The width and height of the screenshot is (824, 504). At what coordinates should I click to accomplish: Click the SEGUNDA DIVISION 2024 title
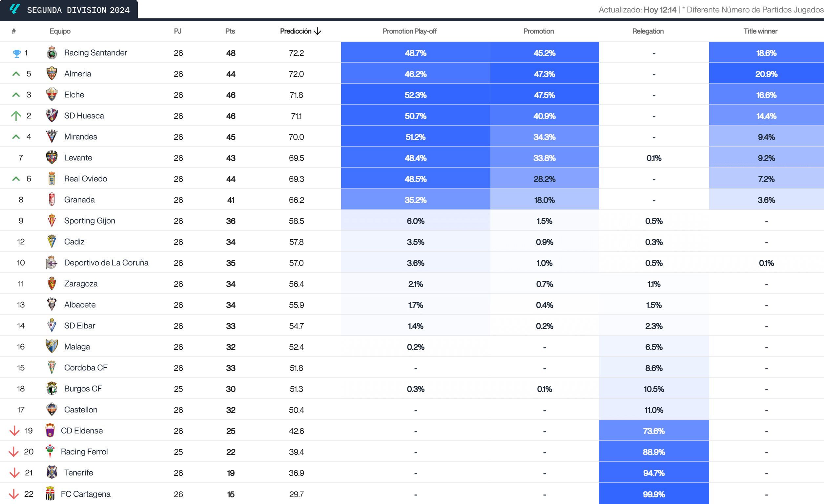[x=78, y=10]
